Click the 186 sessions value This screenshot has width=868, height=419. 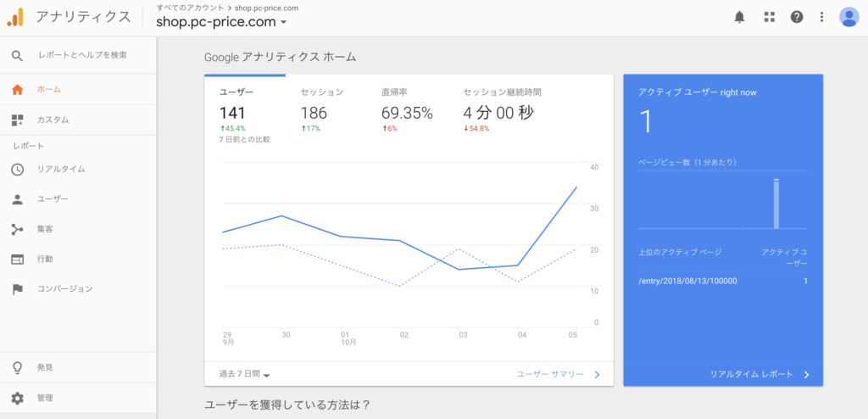[314, 113]
